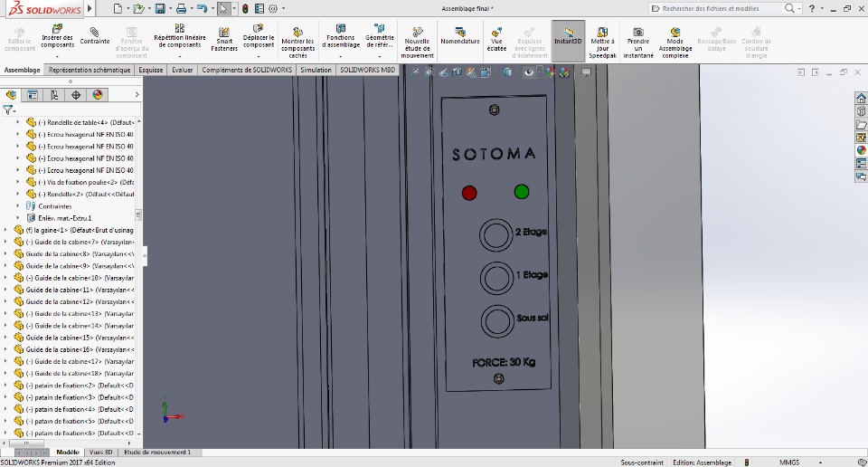The width and height of the screenshot is (868, 467).
Task: Open the tree filter funnel
Action: tap(8, 110)
